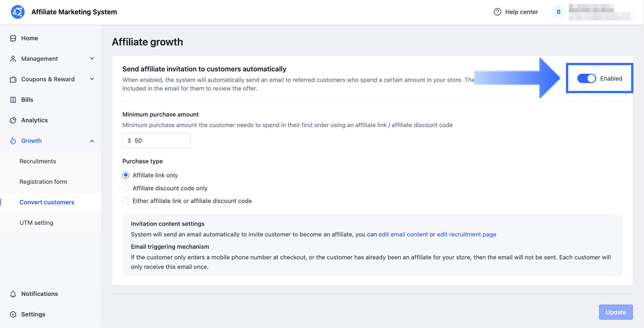Image resolution: width=644 pixels, height=328 pixels.
Task: Disable the automatic affiliate invitation toggle
Action: 586,78
